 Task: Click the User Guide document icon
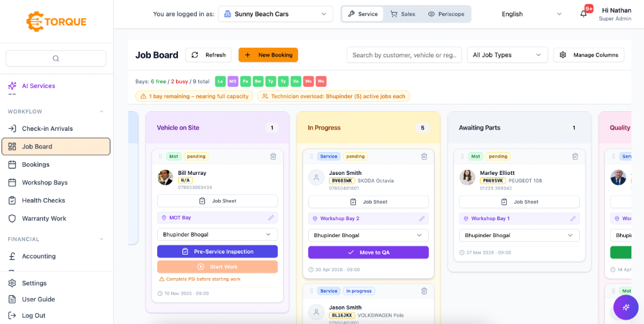[x=13, y=299]
